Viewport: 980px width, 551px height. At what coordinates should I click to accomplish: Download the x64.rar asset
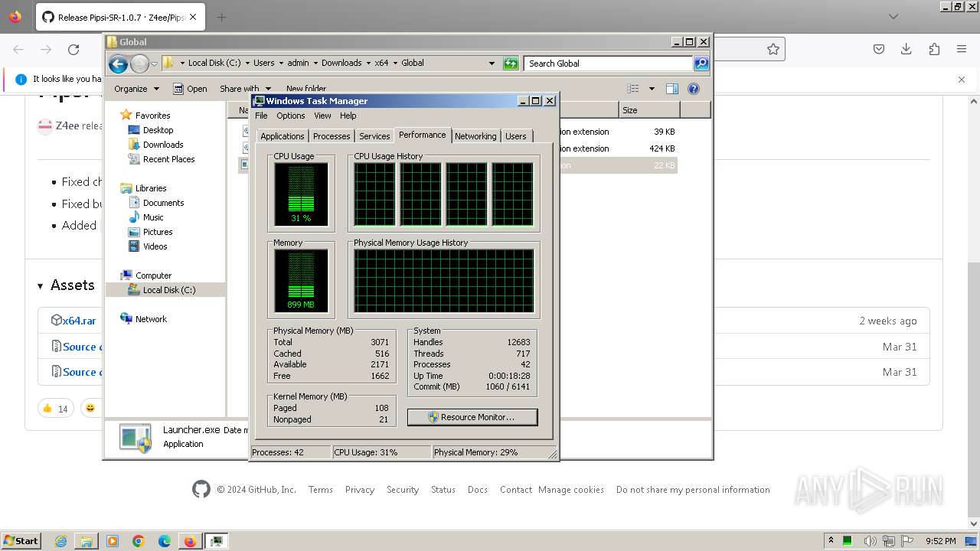79,321
